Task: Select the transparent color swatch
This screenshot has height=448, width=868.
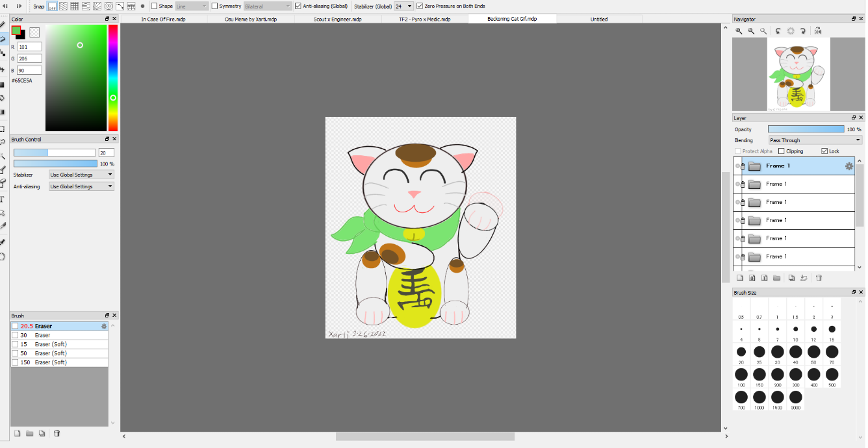Action: coord(34,32)
